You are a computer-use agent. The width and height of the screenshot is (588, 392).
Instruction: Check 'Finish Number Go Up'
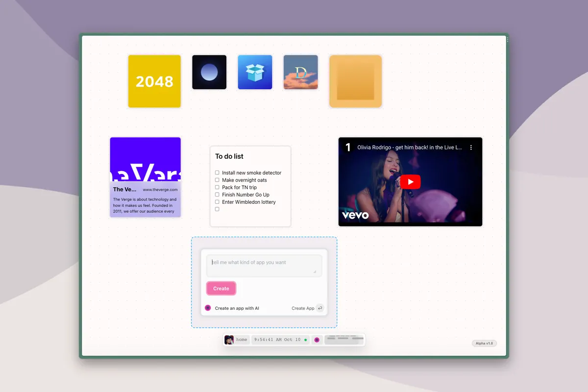click(217, 195)
